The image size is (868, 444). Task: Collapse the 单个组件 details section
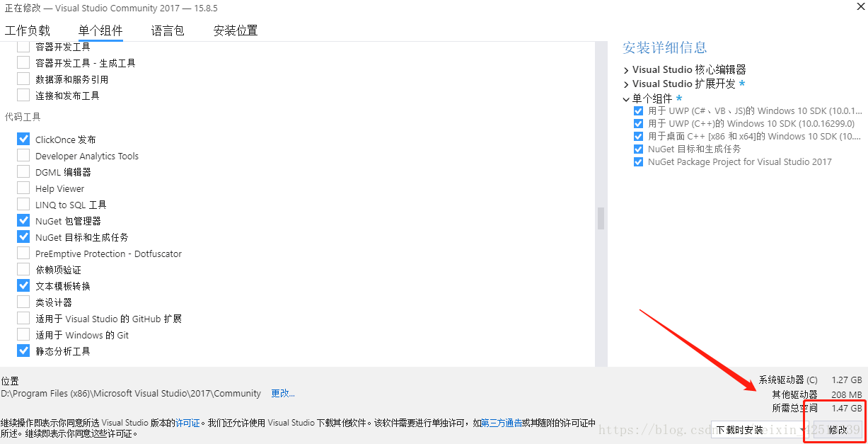(626, 99)
